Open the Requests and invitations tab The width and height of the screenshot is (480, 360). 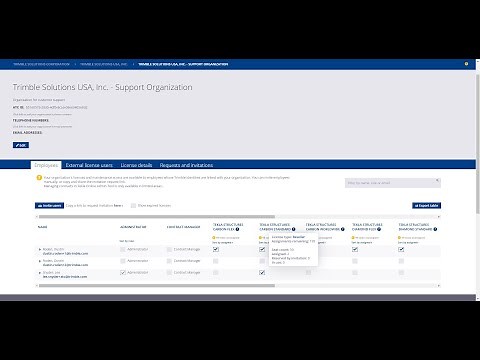click(186, 165)
